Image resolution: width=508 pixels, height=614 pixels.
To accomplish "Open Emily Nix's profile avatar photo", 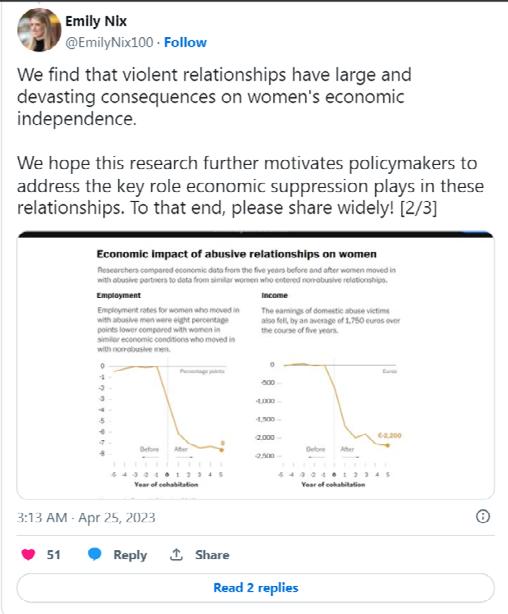I will coord(39,30).
